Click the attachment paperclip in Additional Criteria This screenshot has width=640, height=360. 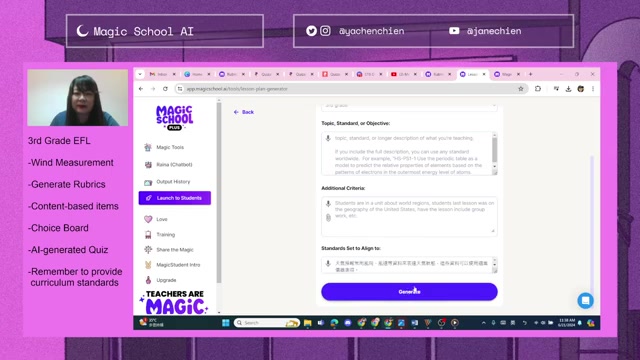[328, 218]
